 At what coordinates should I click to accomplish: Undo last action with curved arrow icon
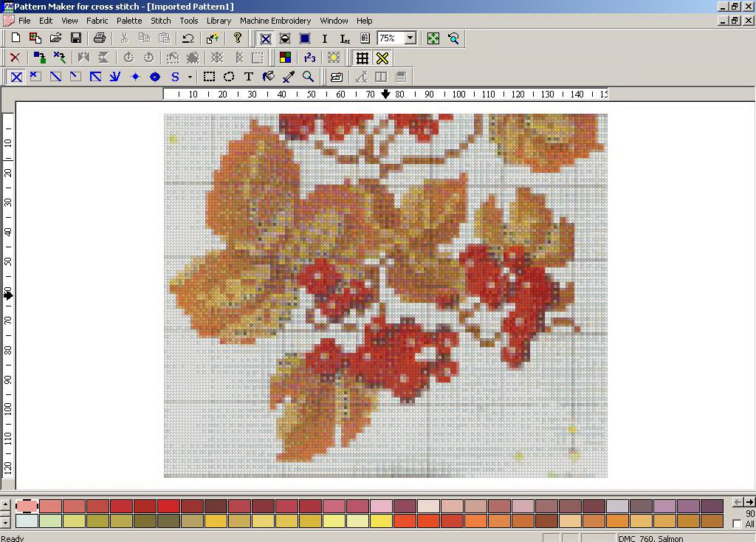[188, 38]
